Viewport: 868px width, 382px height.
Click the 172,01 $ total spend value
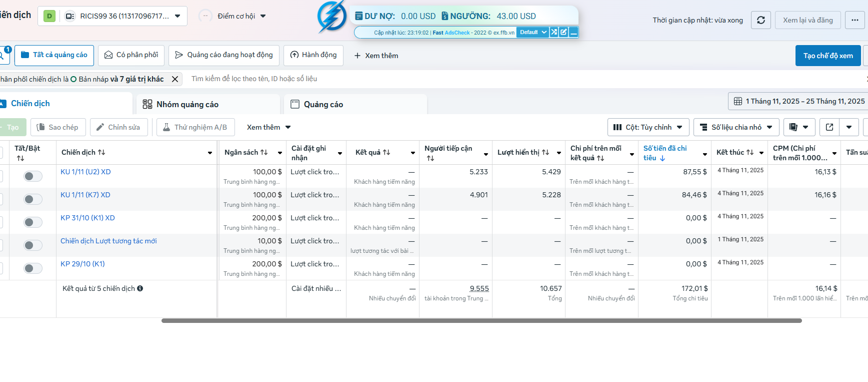[x=694, y=288]
